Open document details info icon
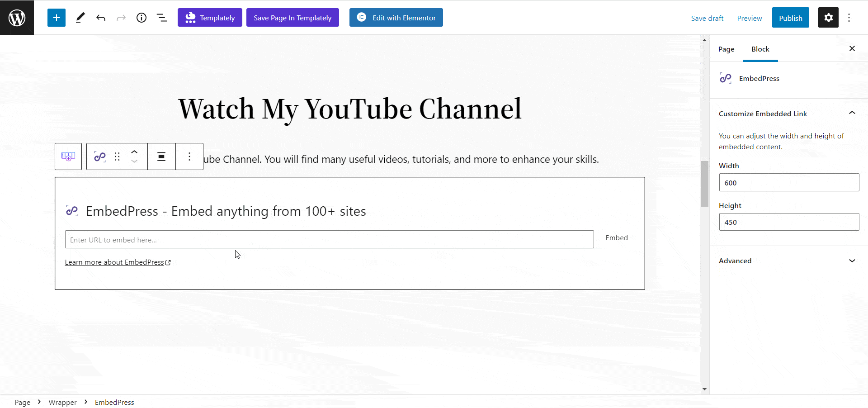 tap(142, 18)
